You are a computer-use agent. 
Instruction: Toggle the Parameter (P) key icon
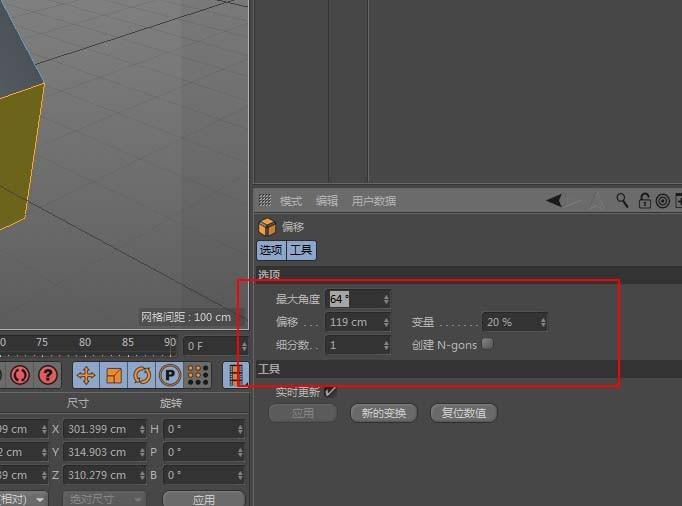[170, 375]
